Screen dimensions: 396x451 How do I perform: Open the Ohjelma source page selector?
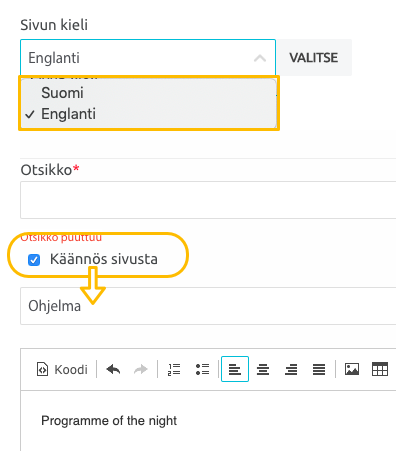pyautogui.click(x=208, y=306)
